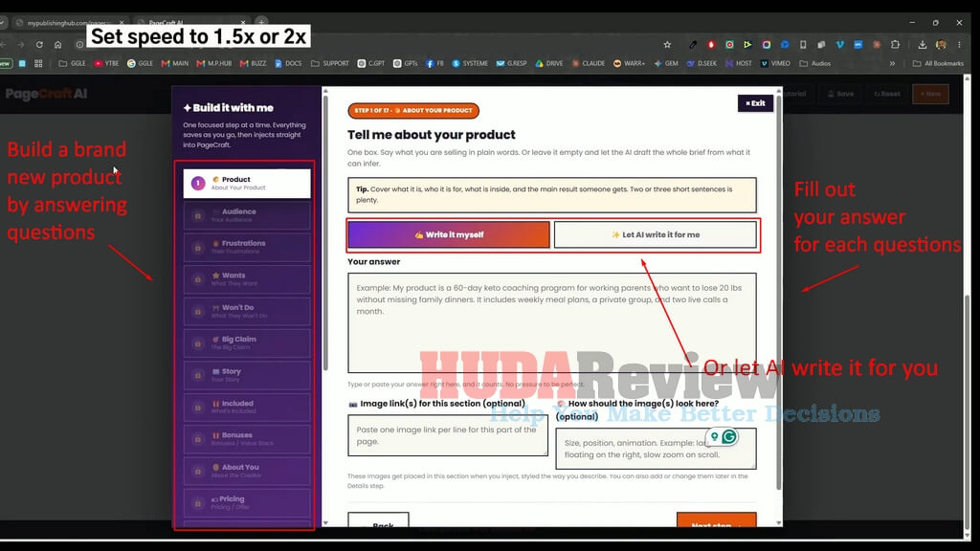This screenshot has width=980, height=551.
Task: Go to the Audience step in sidebar
Action: coord(247,215)
